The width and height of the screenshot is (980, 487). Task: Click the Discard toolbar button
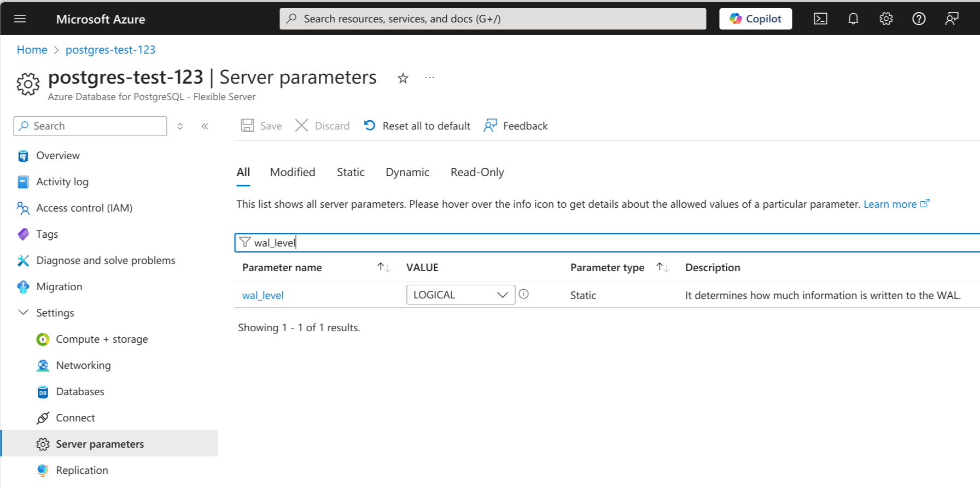click(322, 126)
